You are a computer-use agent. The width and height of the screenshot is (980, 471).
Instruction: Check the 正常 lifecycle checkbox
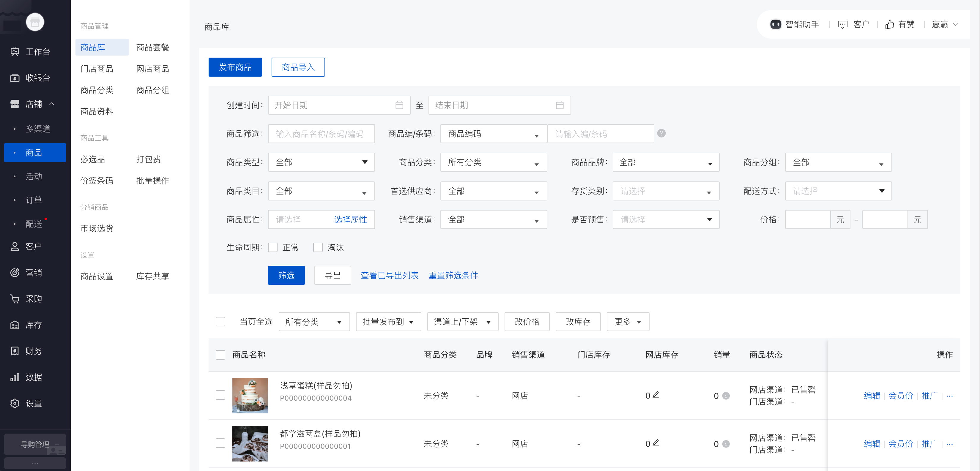[x=273, y=247]
